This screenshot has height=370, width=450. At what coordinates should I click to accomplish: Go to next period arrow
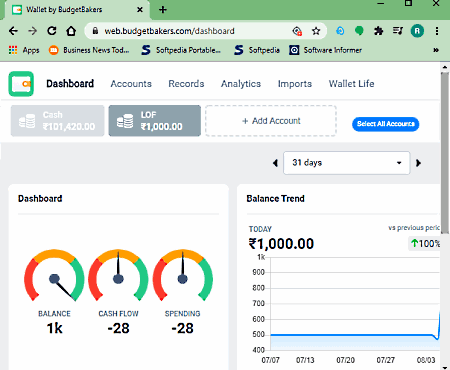418,163
